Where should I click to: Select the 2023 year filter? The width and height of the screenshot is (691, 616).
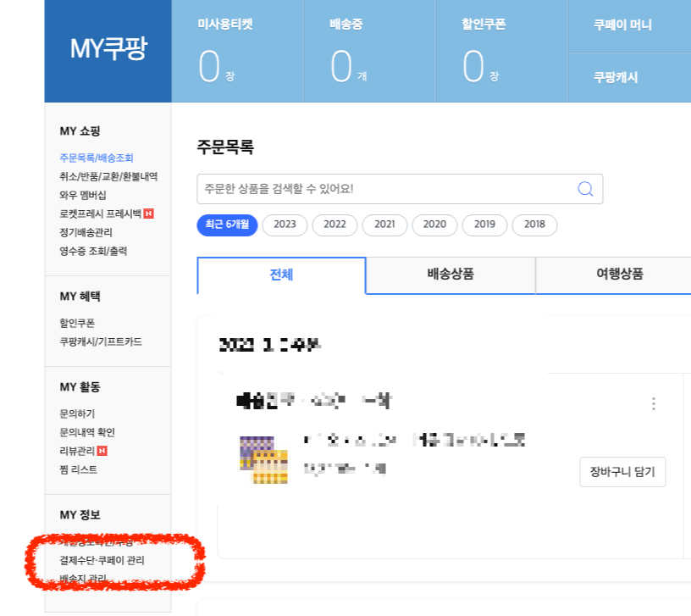(x=285, y=225)
